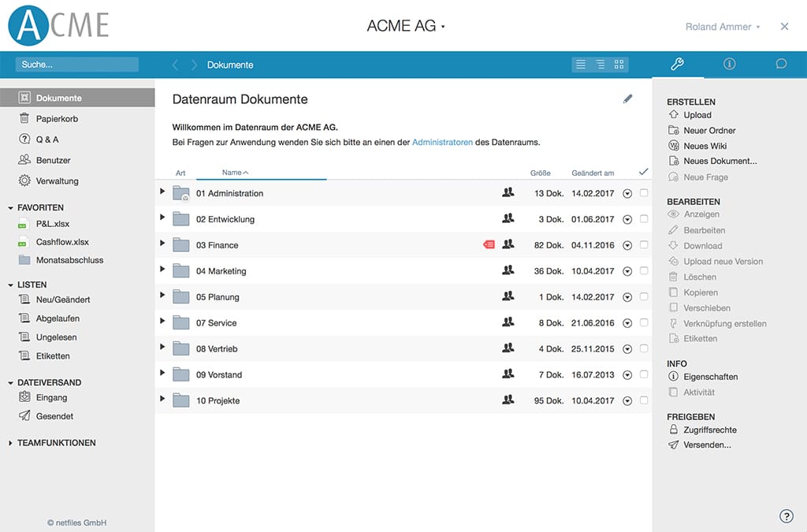807x532 pixels.
Task: Open Papierkorb in the sidebar
Action: coord(57,119)
